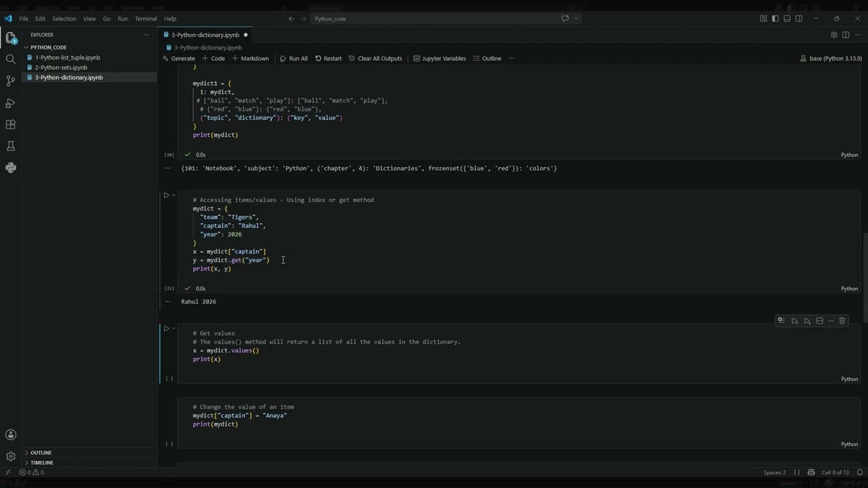868x488 pixels.
Task: Open the File menu
Action: (x=24, y=19)
